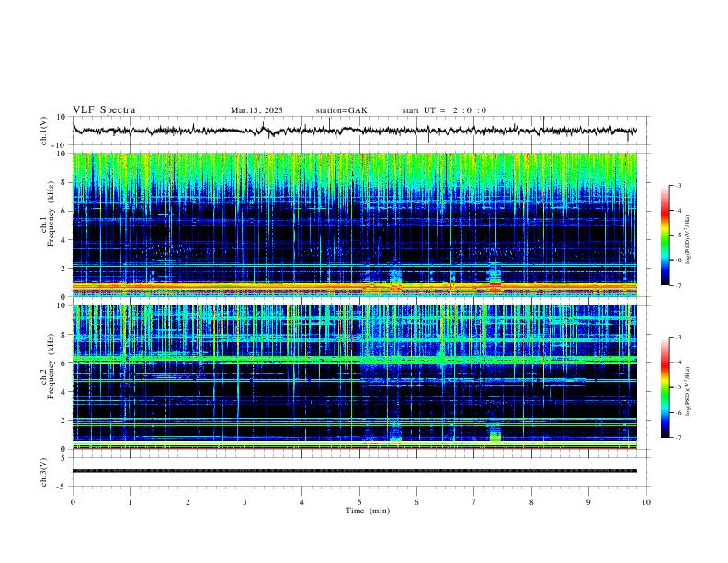Click the "5" tick on ch.3(V) axis
The height and width of the screenshot is (563, 728).
click(x=63, y=458)
